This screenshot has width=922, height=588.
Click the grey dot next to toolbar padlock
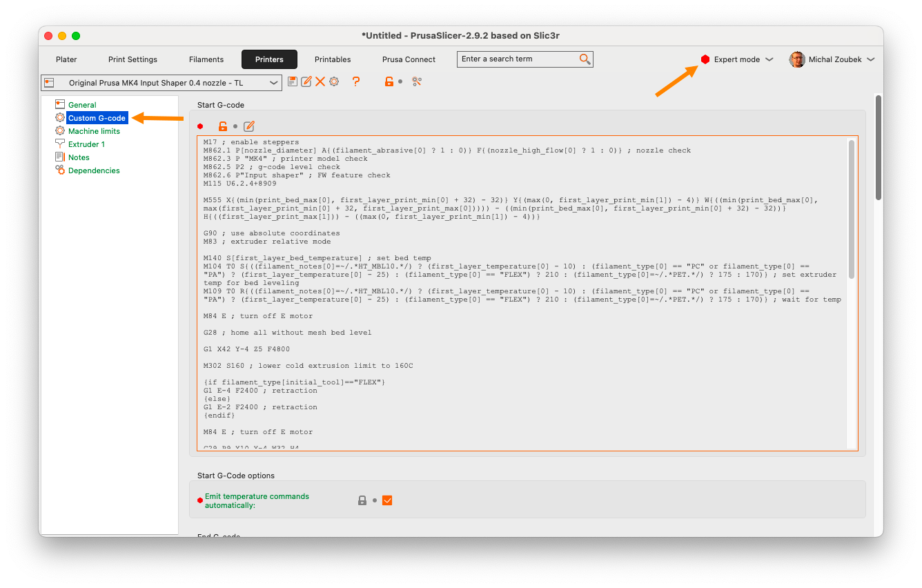401,81
